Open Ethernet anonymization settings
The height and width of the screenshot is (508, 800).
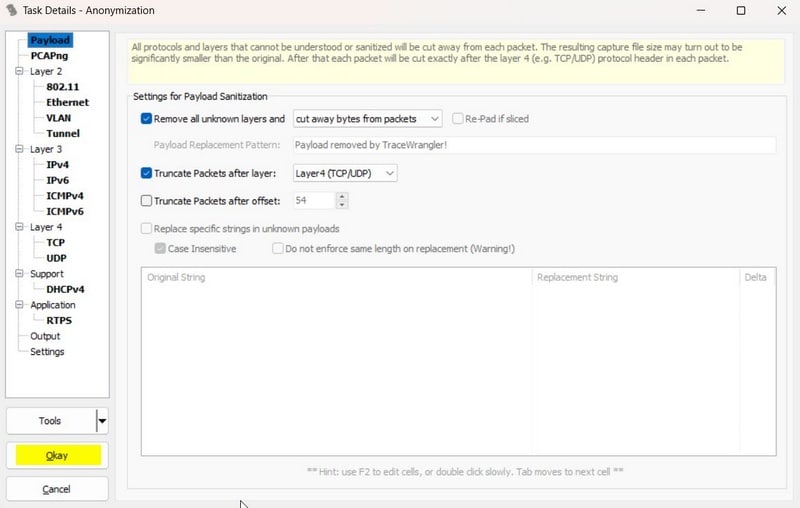(x=67, y=103)
